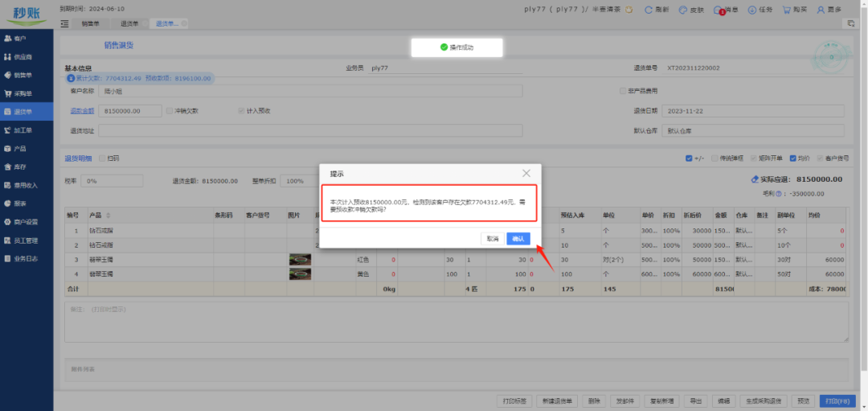Toggle the 扫码 checkbox
The image size is (868, 411).
(101, 158)
